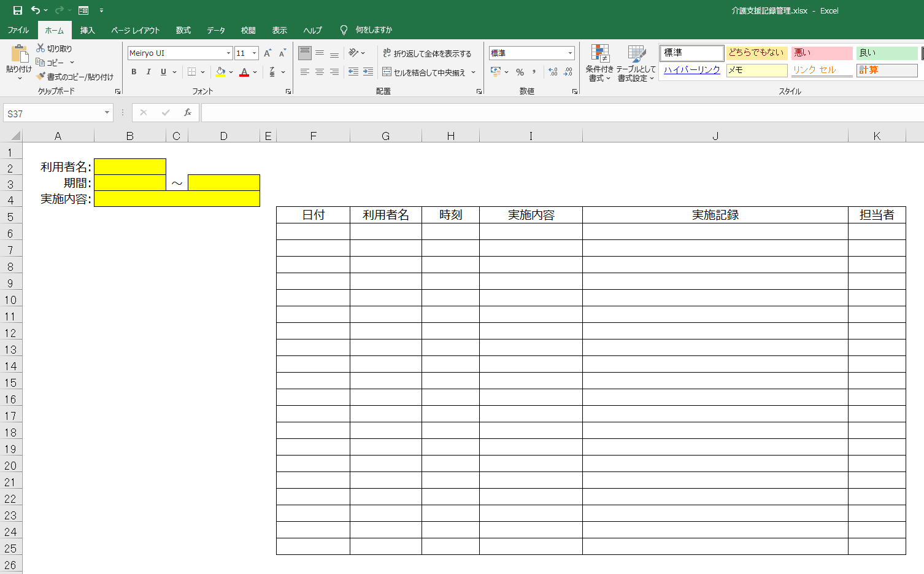Align cell text to the left
924x574 pixels.
tap(305, 72)
